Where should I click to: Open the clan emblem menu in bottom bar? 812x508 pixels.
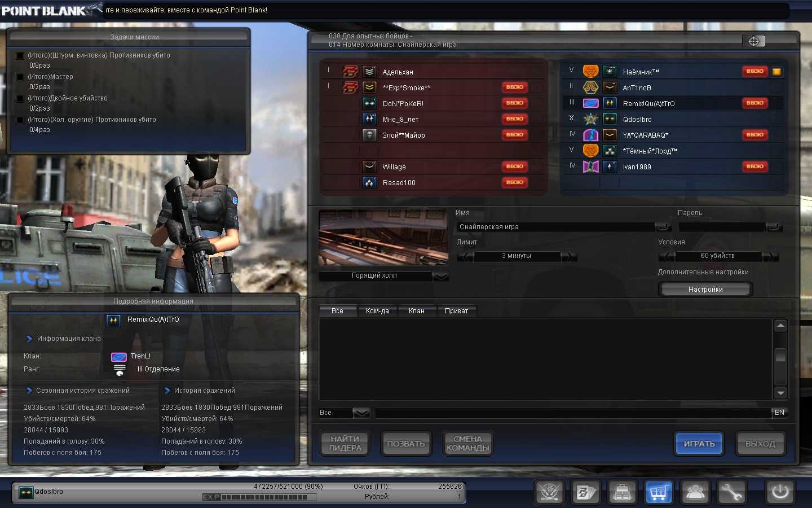(549, 492)
